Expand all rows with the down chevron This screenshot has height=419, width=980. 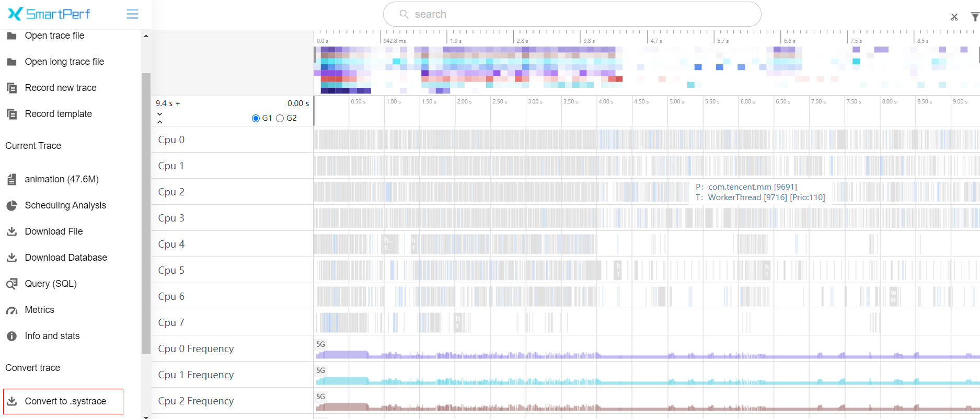159,114
